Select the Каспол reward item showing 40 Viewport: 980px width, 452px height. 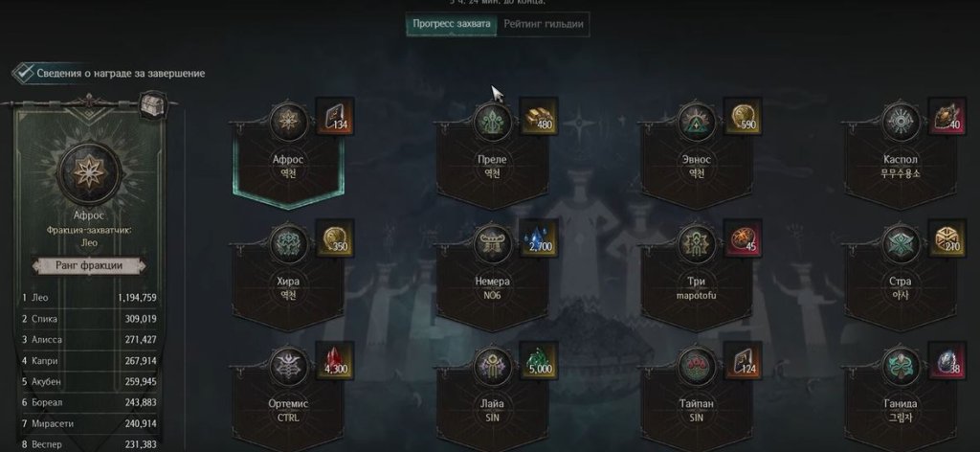click(x=947, y=117)
